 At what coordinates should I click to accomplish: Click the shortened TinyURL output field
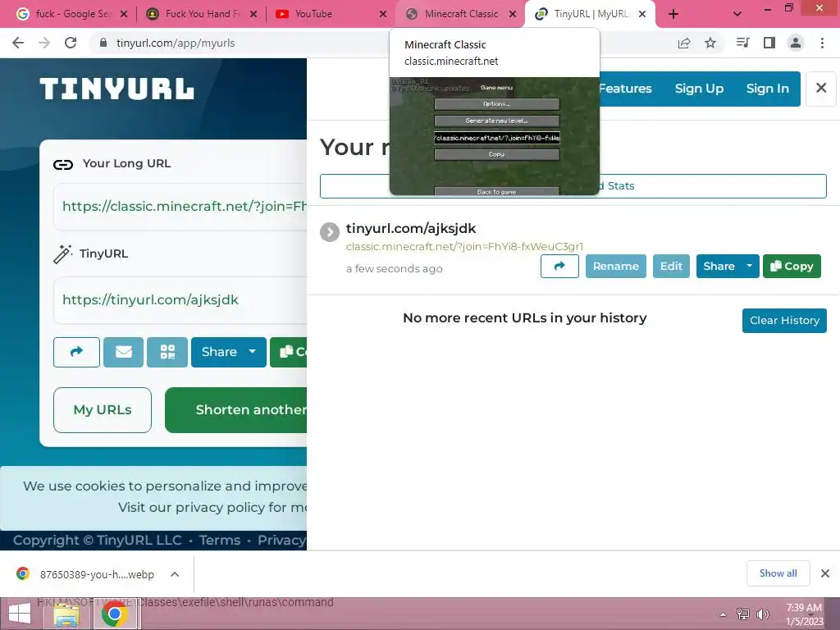pyautogui.click(x=180, y=300)
